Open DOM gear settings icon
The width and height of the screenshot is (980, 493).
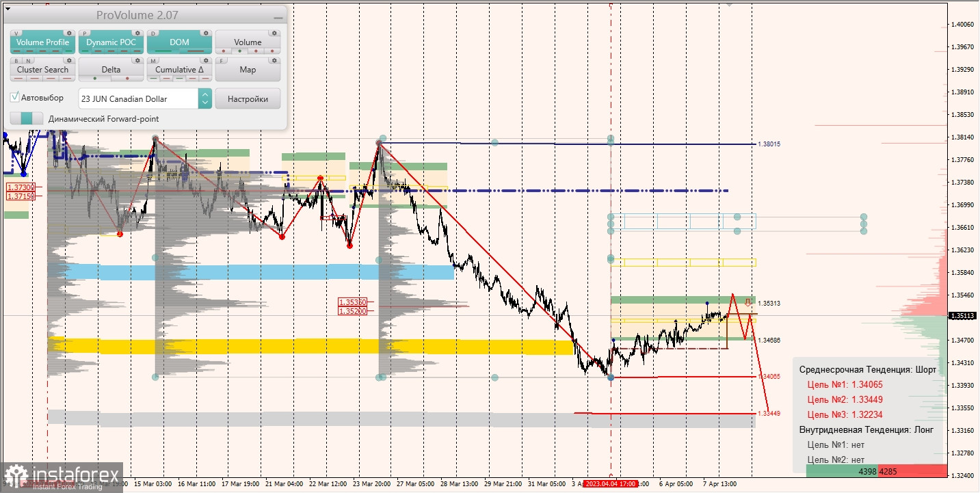point(206,33)
